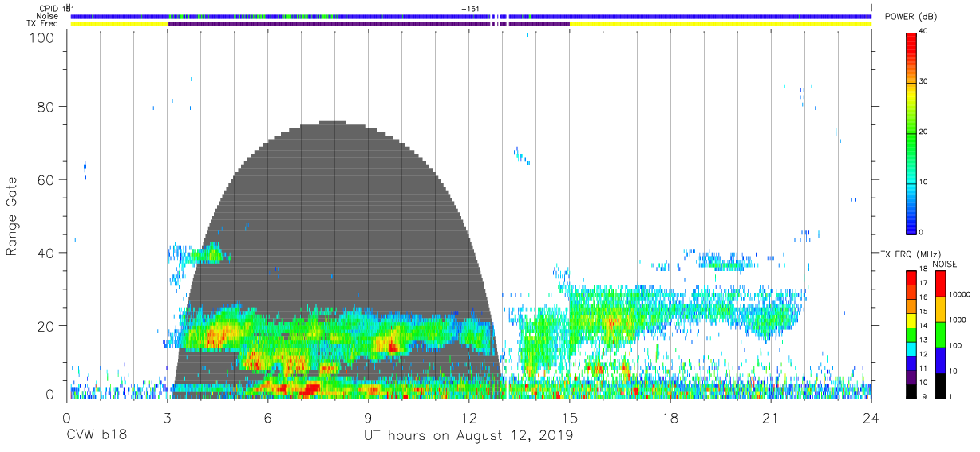Click the 6 tick on UT hours axis
This screenshot has height=452, width=980.
tap(267, 418)
